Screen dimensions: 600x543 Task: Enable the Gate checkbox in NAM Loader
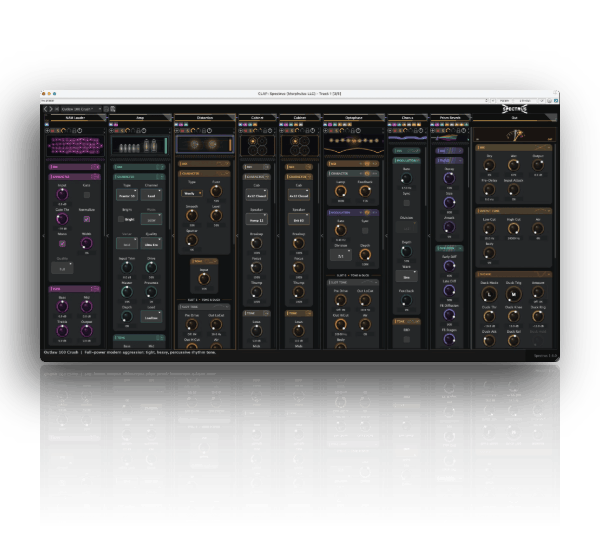pyautogui.click(x=87, y=195)
